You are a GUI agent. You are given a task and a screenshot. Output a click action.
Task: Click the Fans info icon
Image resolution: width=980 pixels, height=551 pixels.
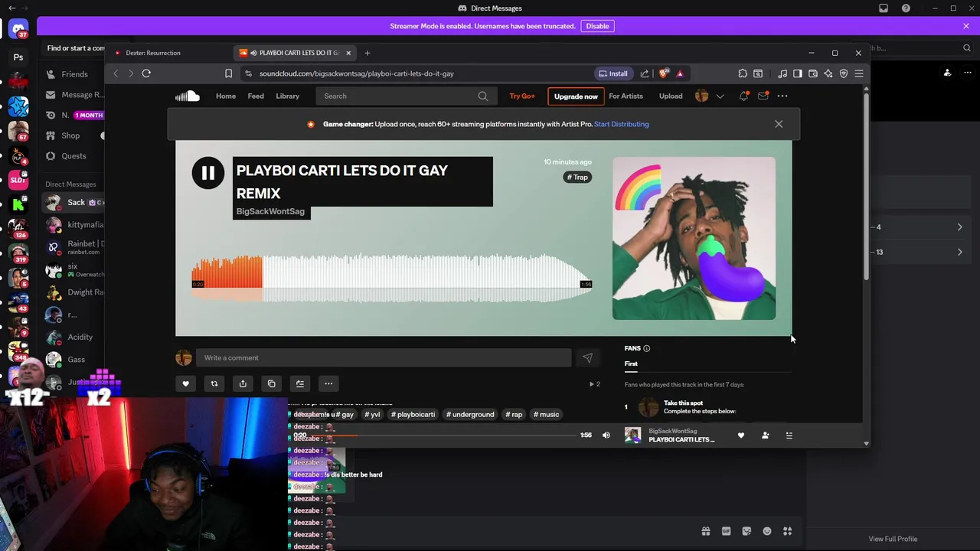click(646, 348)
